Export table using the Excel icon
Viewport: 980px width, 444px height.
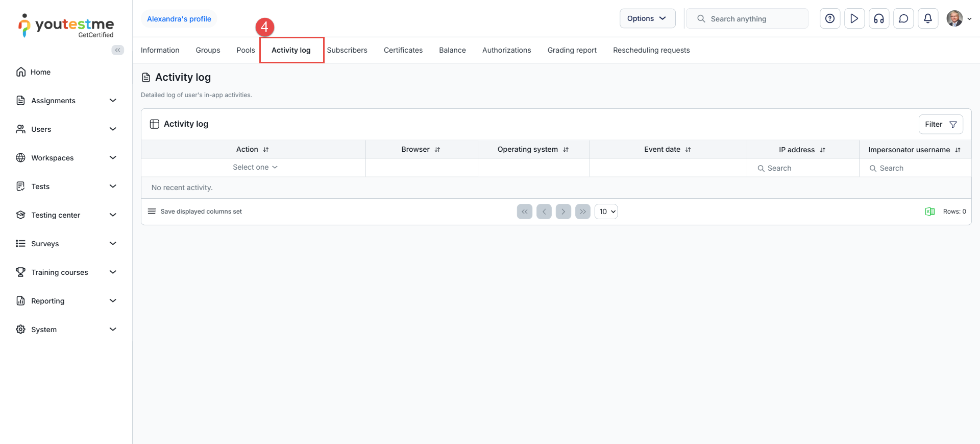(x=930, y=212)
